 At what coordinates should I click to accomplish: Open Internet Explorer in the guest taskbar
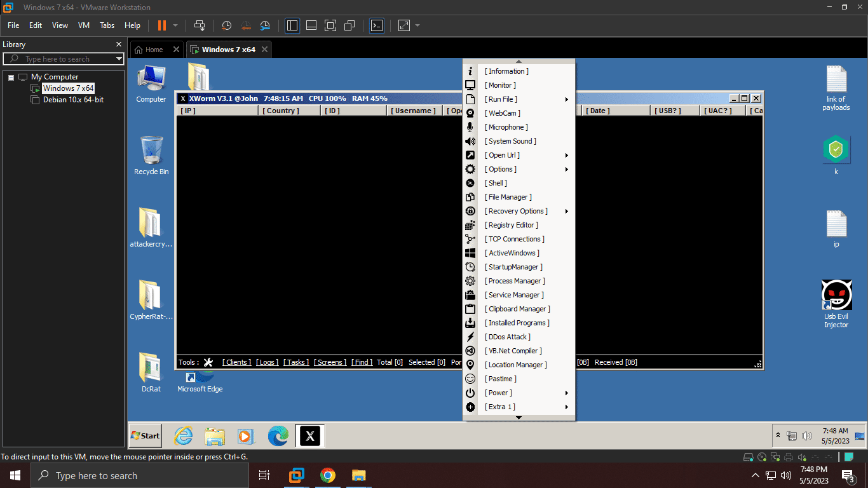(184, 436)
